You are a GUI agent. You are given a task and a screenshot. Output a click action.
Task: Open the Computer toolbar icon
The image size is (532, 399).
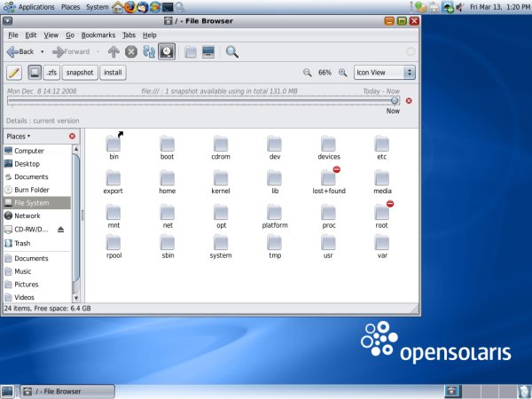click(x=208, y=52)
